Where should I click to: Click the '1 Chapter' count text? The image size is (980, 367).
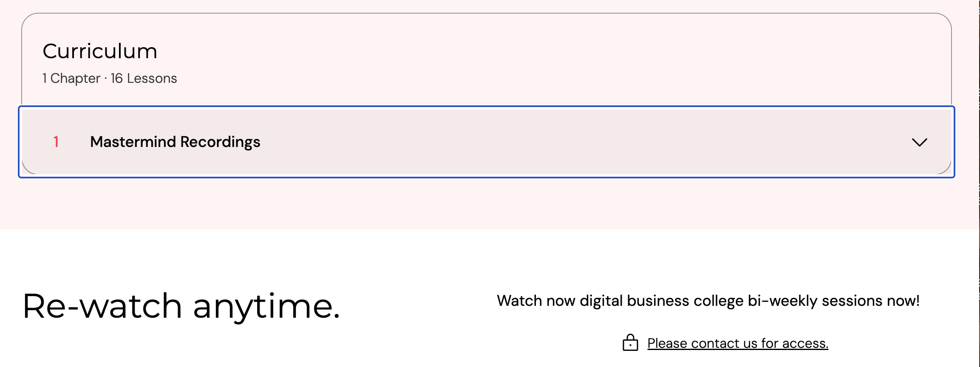pyautogui.click(x=71, y=78)
